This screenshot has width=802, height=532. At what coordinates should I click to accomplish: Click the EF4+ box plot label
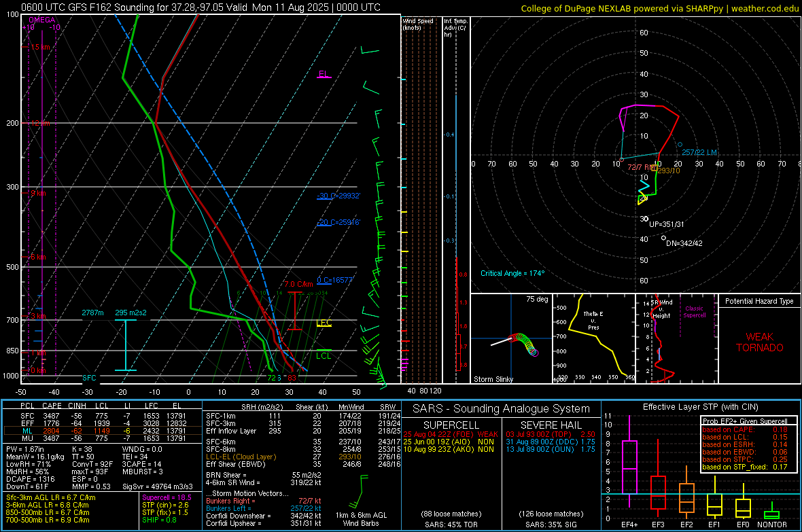629,525
